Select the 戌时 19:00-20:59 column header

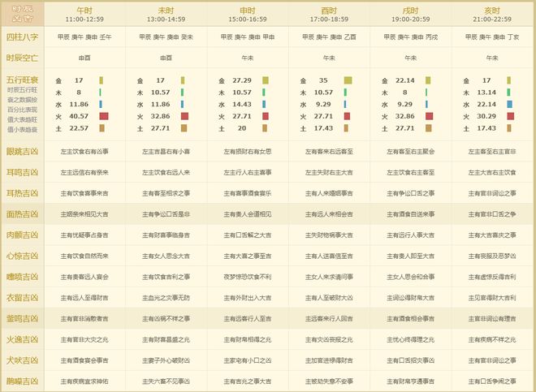pos(411,15)
